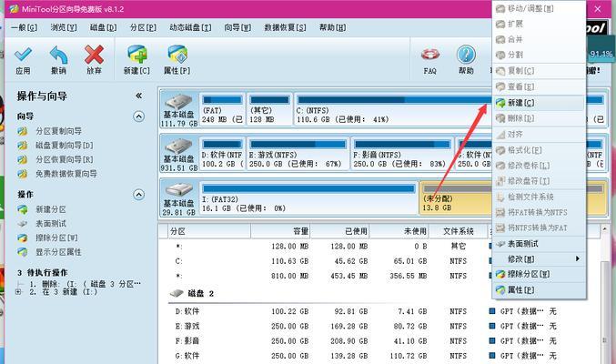Click 显示分区属性 in the operations panel

pos(58,251)
